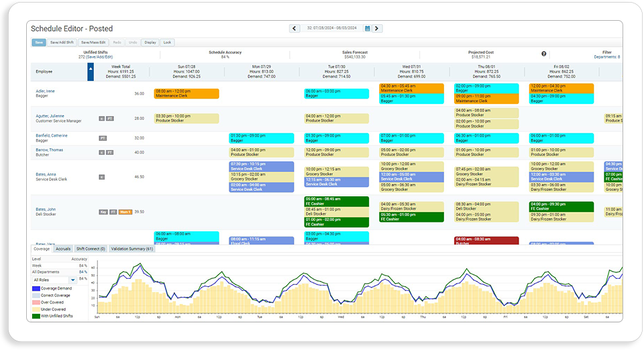Toggle the schedule Lock button
This screenshot has height=362, width=644.
(x=167, y=42)
